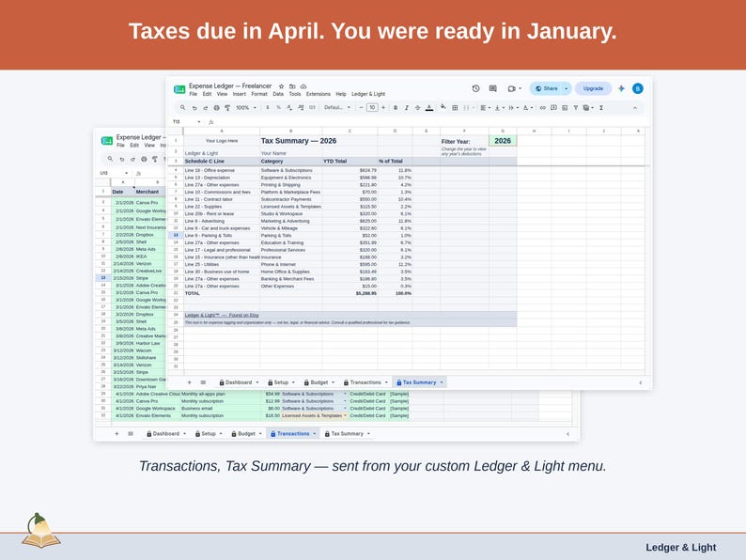Viewport: 746px width, 560px height.
Task: Add a new sheet in Tax Summary window
Action: pyautogui.click(x=190, y=382)
